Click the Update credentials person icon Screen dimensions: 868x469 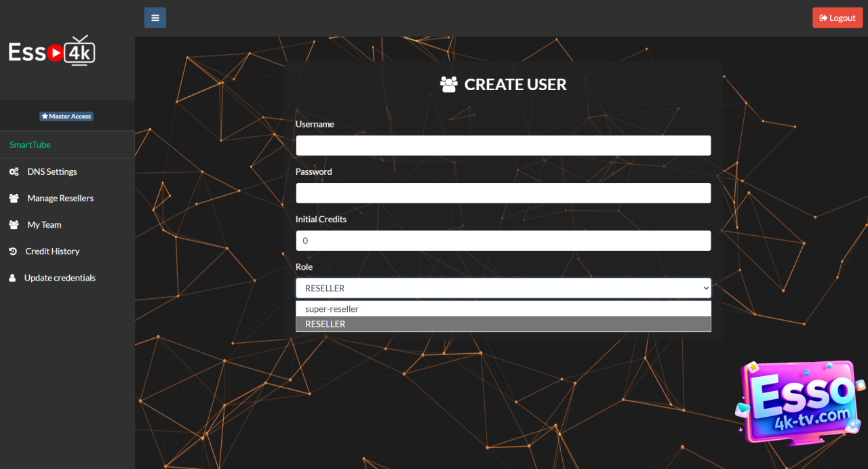12,278
